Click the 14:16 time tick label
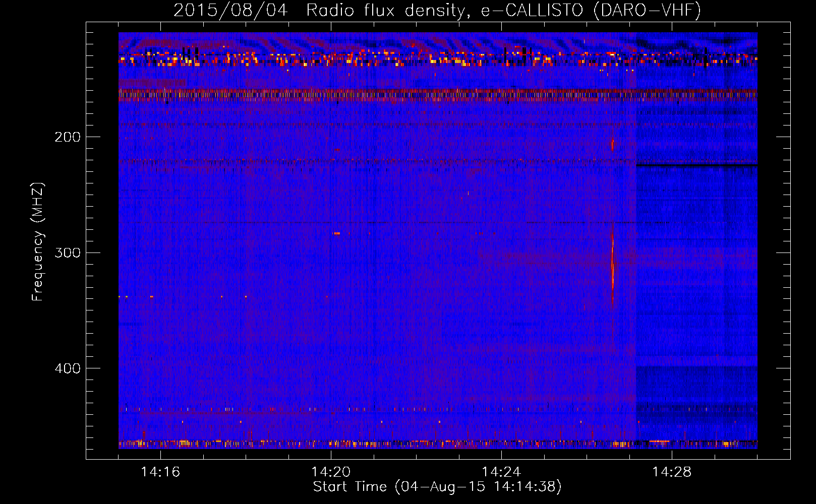The width and height of the screenshot is (816, 504). click(160, 472)
